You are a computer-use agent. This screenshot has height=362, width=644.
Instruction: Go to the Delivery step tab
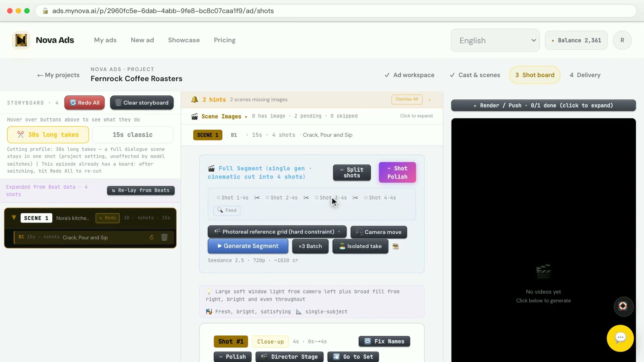click(585, 75)
